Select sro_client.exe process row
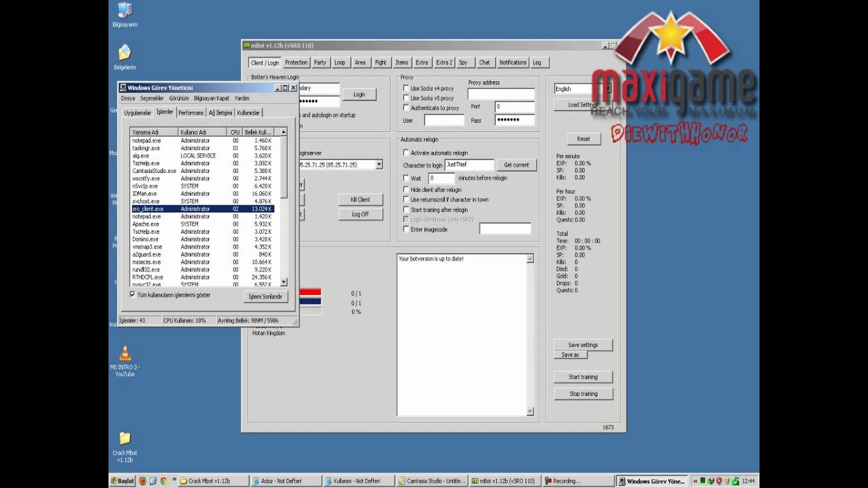Image resolution: width=868 pixels, height=488 pixels. coord(202,209)
